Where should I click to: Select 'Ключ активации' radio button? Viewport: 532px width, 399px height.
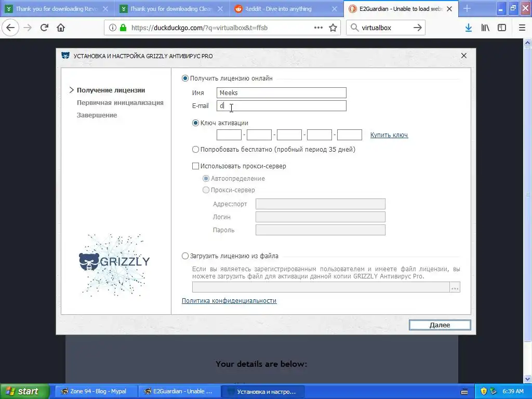pos(195,123)
